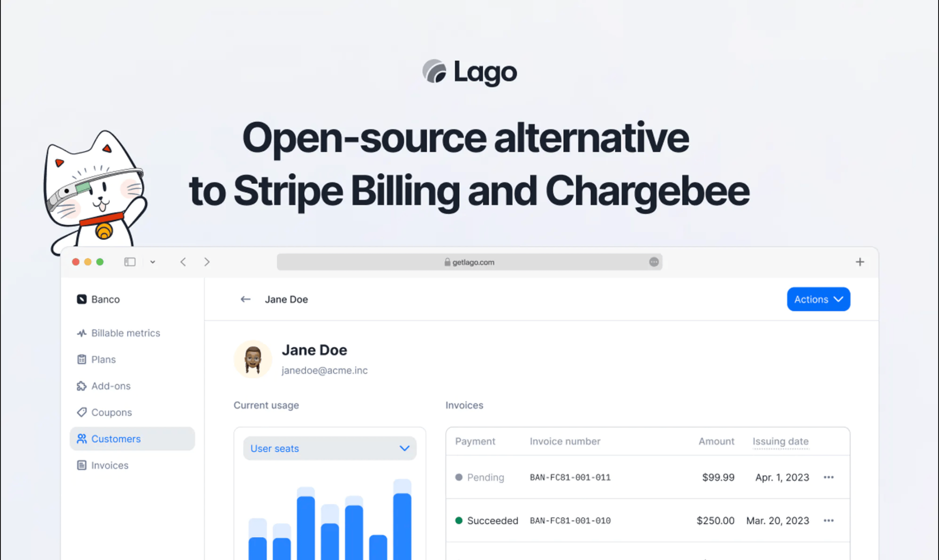Click the Plans sidebar icon
The width and height of the screenshot is (939, 560).
coord(82,360)
